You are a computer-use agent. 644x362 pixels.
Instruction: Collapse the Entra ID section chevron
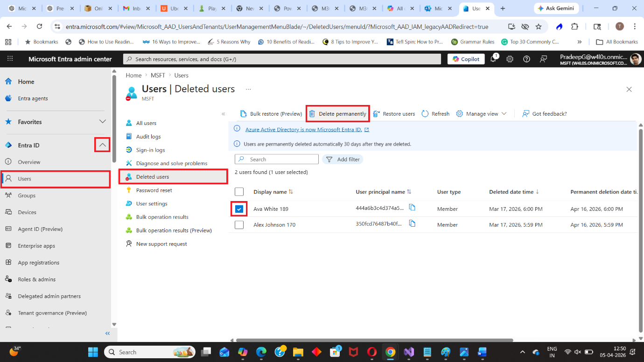[102, 145]
